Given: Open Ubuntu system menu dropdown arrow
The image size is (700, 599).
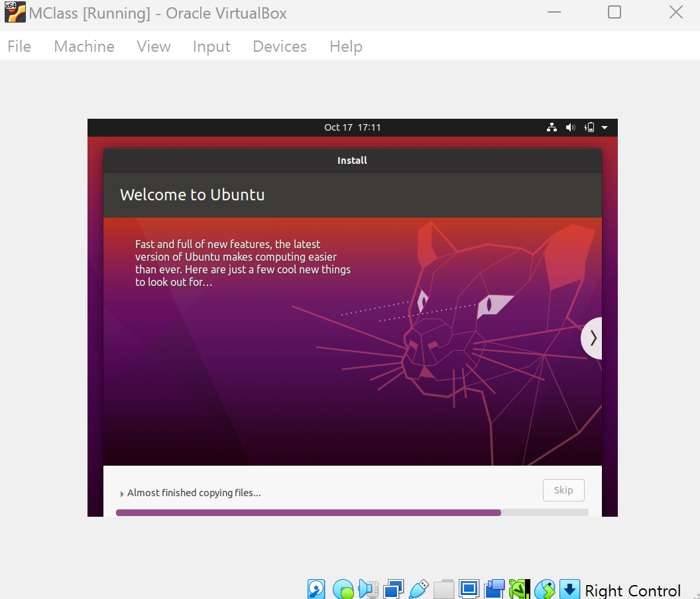Looking at the screenshot, I should (x=605, y=127).
